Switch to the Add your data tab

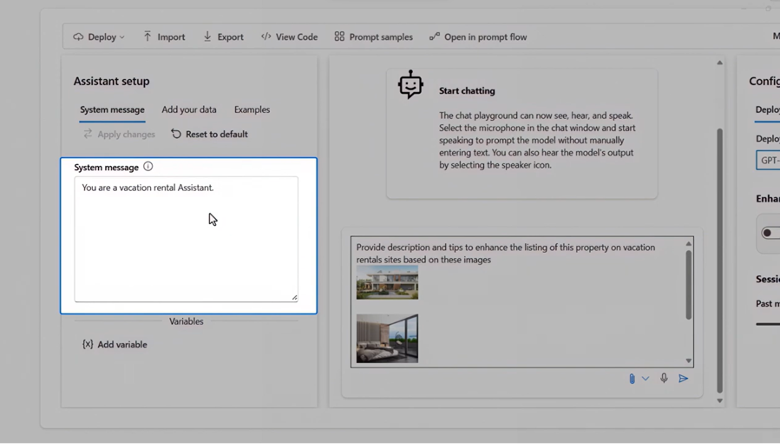[x=189, y=110]
